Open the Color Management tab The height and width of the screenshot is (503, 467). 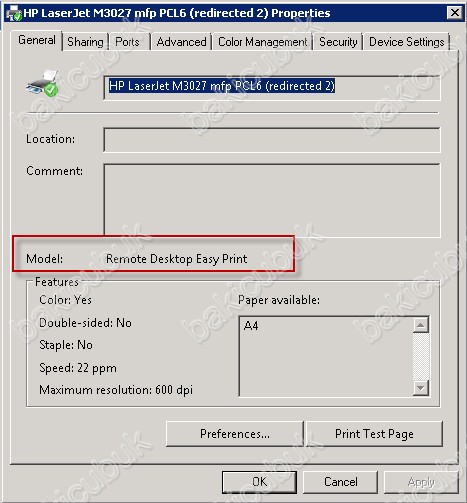(262, 42)
